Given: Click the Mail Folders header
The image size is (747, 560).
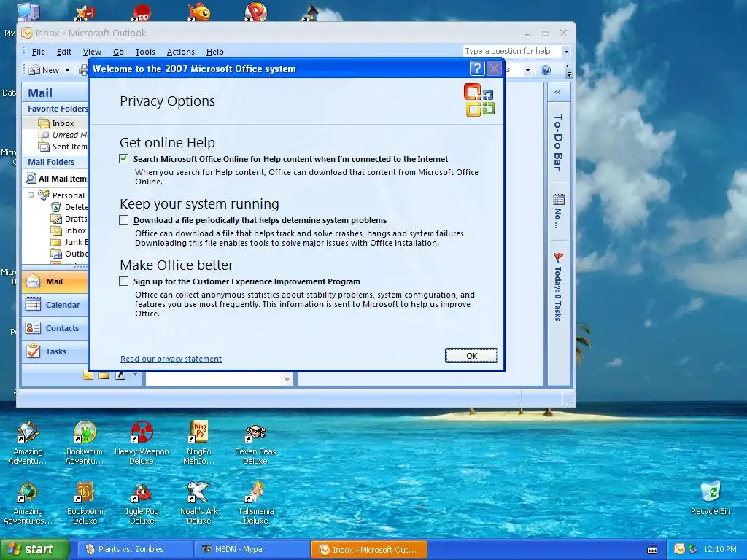Looking at the screenshot, I should point(55,162).
